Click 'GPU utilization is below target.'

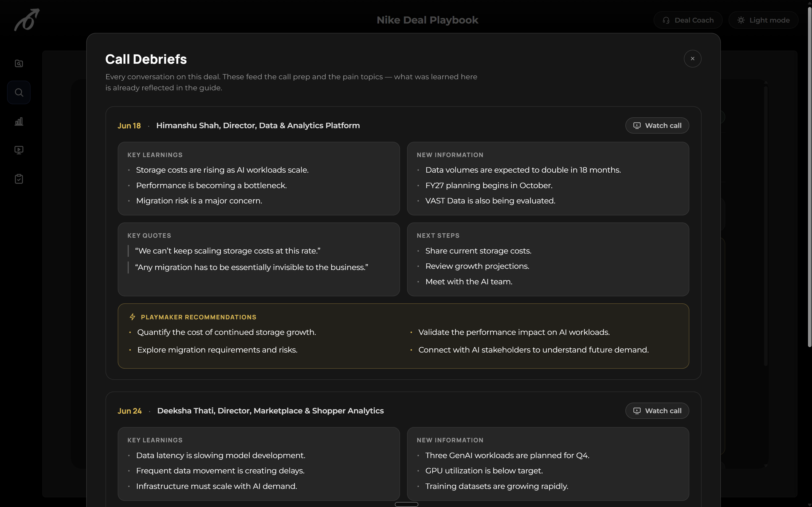(x=484, y=471)
